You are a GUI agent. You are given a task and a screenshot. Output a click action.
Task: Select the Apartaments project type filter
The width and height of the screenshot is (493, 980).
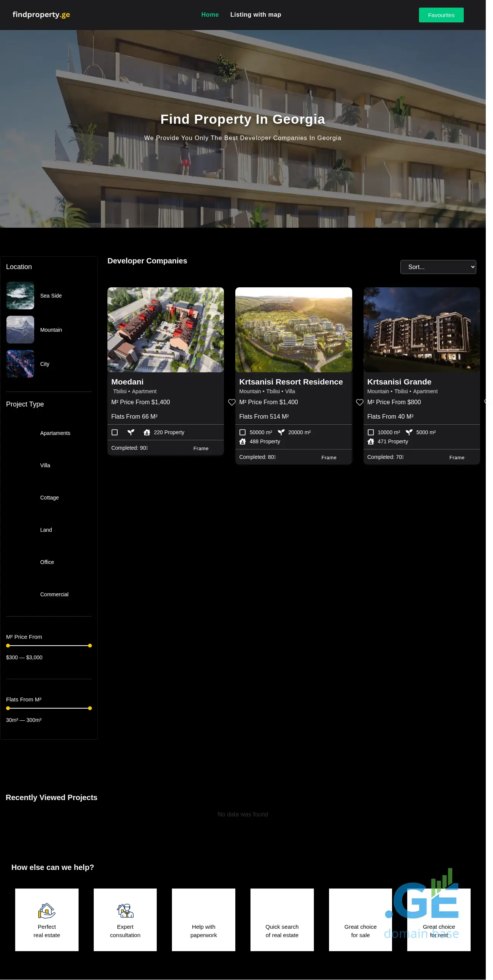point(55,433)
